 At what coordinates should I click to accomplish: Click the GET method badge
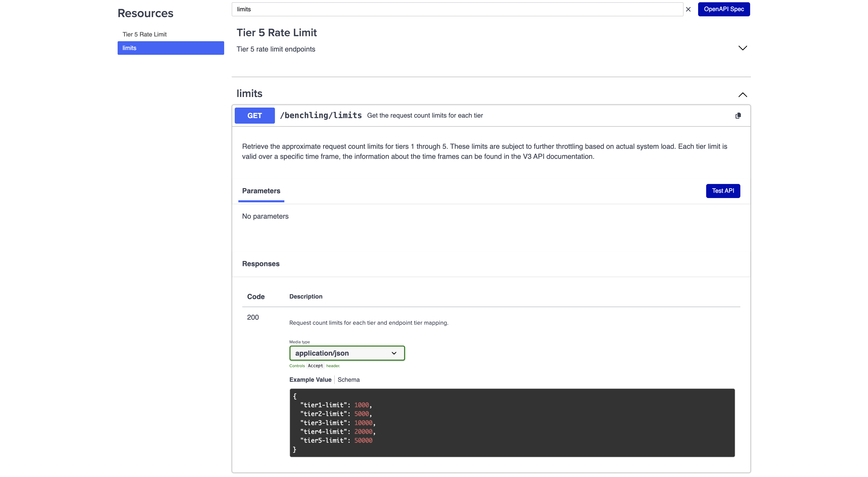(x=255, y=116)
